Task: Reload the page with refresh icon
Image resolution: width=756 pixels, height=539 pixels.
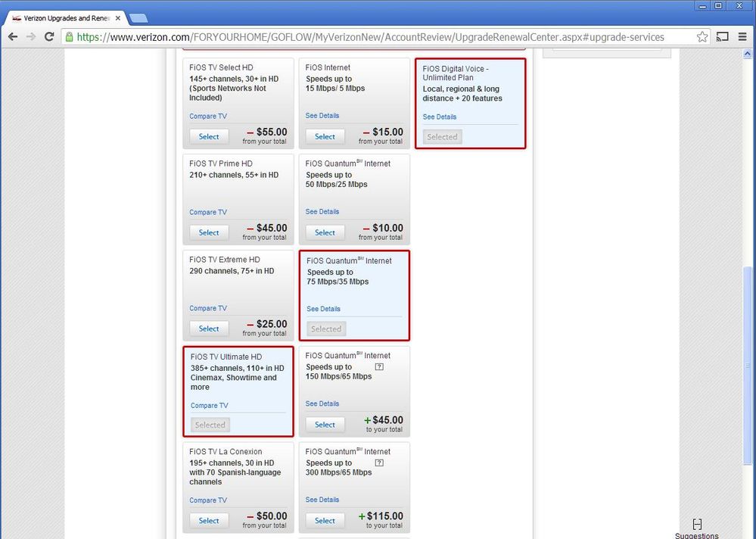Action: point(48,36)
